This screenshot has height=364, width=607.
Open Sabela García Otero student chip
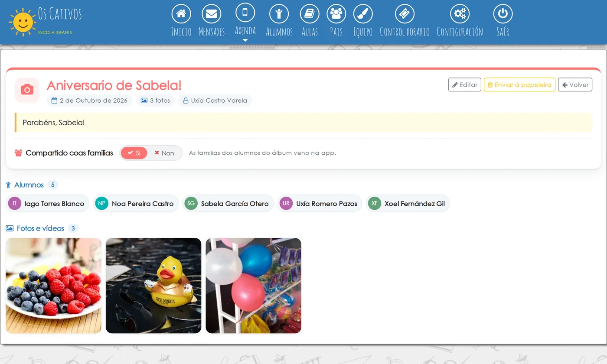(x=228, y=203)
